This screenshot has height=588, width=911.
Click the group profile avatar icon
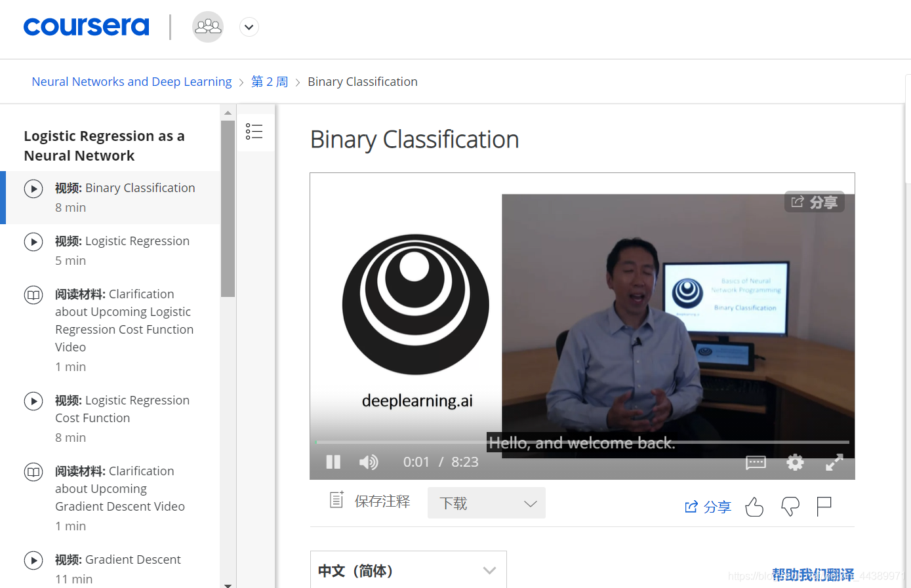click(208, 27)
